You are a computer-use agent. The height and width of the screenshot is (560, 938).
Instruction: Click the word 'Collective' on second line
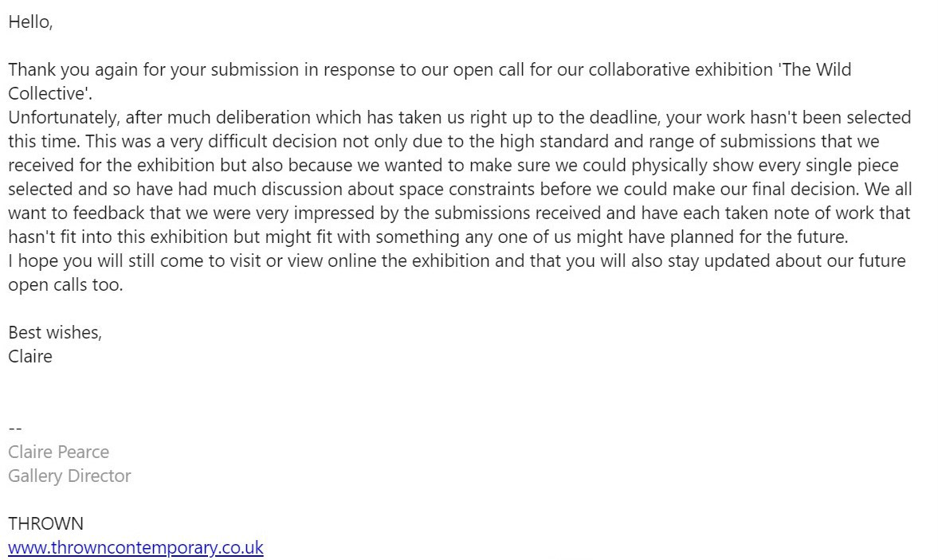[x=47, y=94]
